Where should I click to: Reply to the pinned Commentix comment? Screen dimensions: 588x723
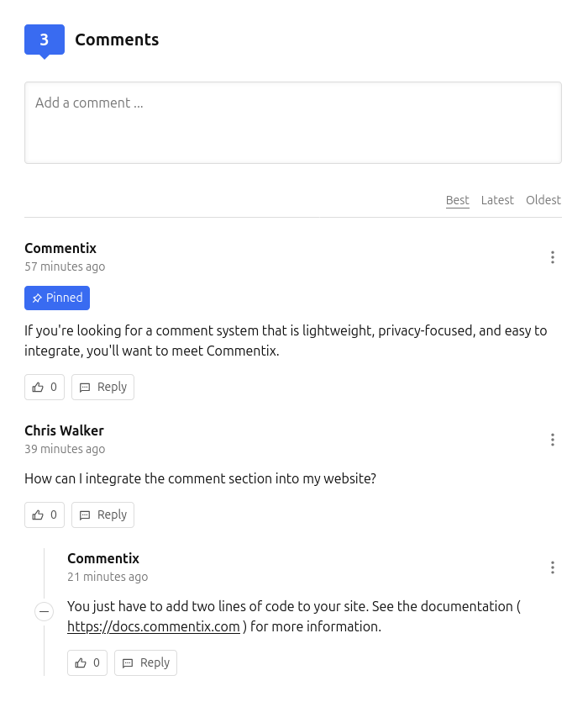coord(102,387)
